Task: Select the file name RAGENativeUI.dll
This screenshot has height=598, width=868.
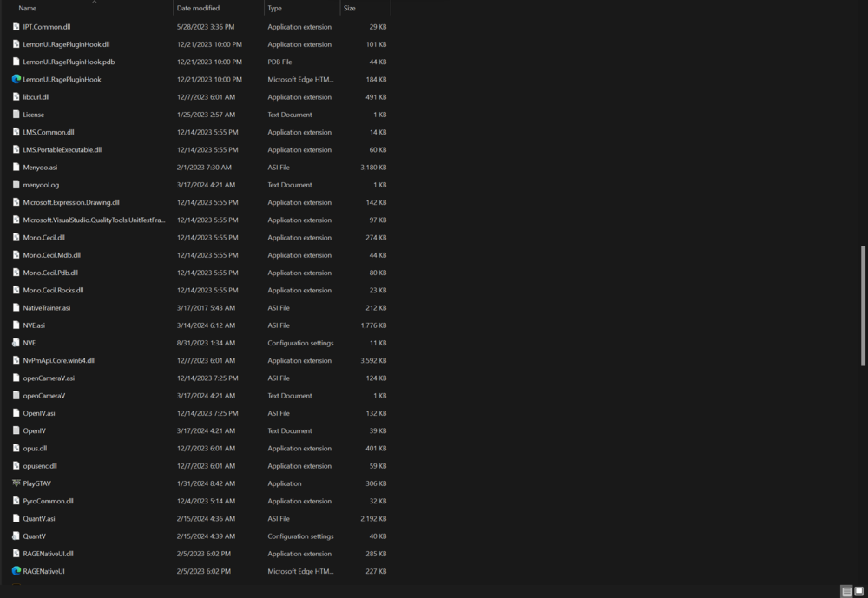Action: [x=48, y=554]
